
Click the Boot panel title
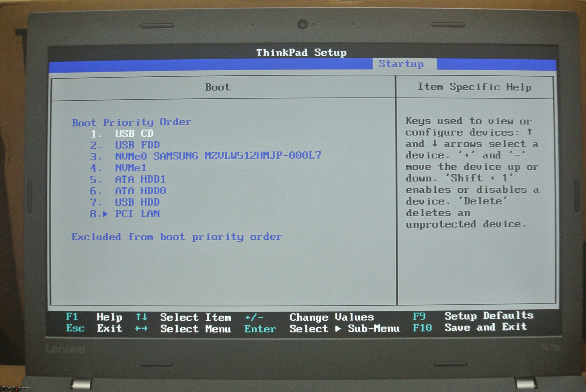pyautogui.click(x=217, y=87)
